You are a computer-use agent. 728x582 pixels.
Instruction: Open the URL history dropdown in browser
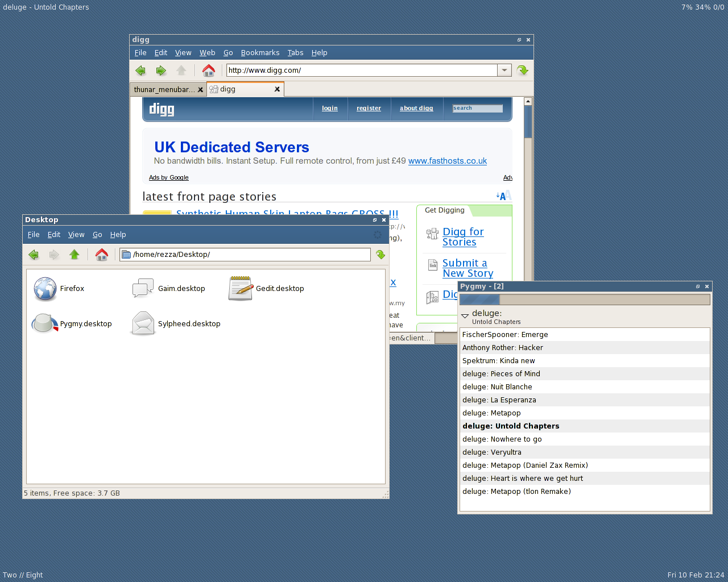click(x=504, y=70)
